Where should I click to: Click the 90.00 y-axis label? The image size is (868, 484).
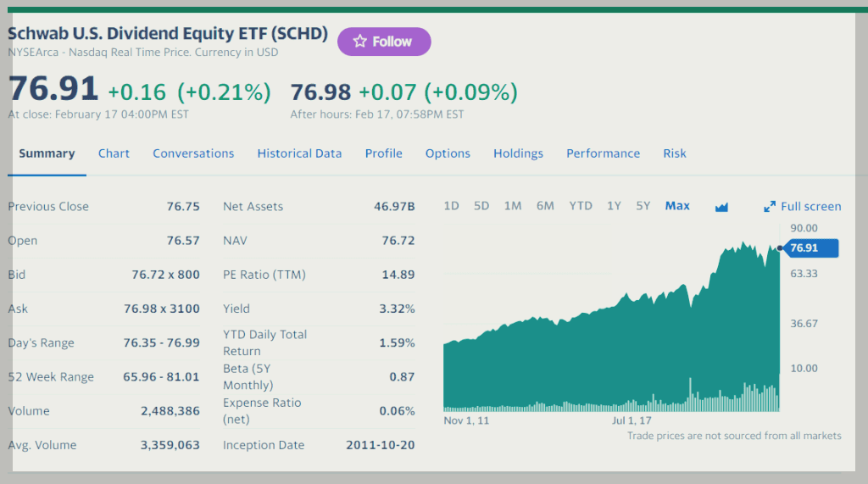coord(804,228)
